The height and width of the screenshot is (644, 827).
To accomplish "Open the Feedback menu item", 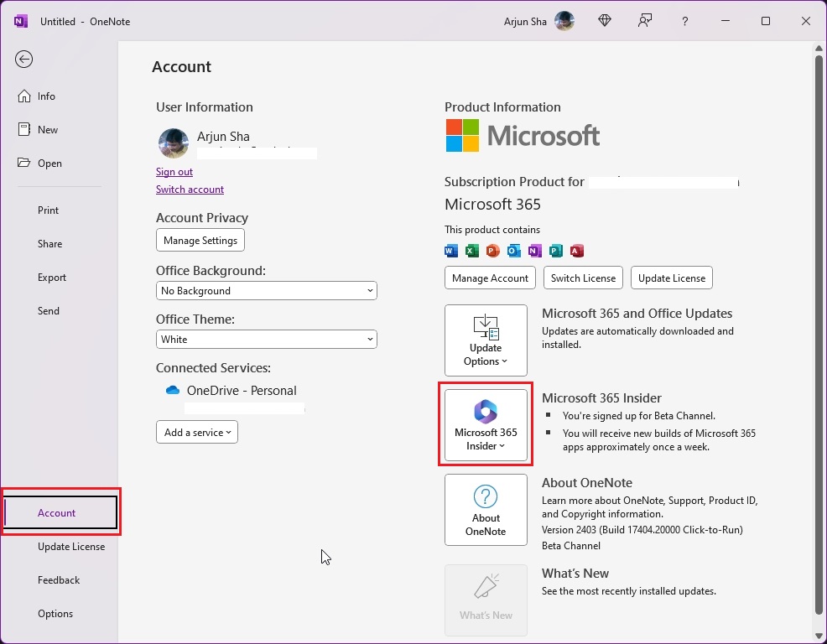I will pos(59,579).
